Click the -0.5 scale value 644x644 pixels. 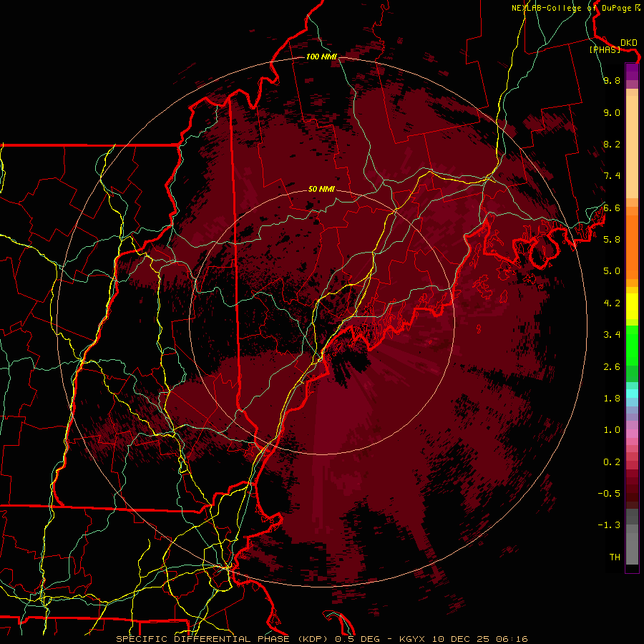pyautogui.click(x=609, y=494)
